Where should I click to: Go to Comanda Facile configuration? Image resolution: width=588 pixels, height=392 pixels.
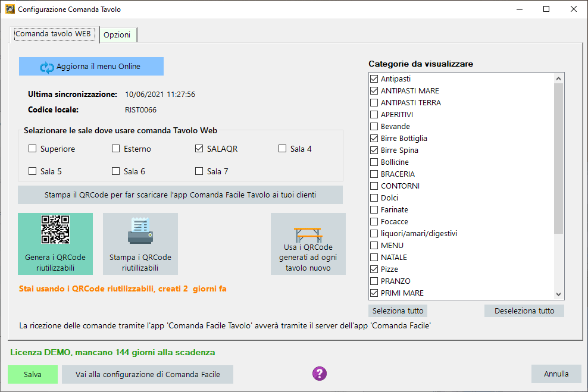148,374
